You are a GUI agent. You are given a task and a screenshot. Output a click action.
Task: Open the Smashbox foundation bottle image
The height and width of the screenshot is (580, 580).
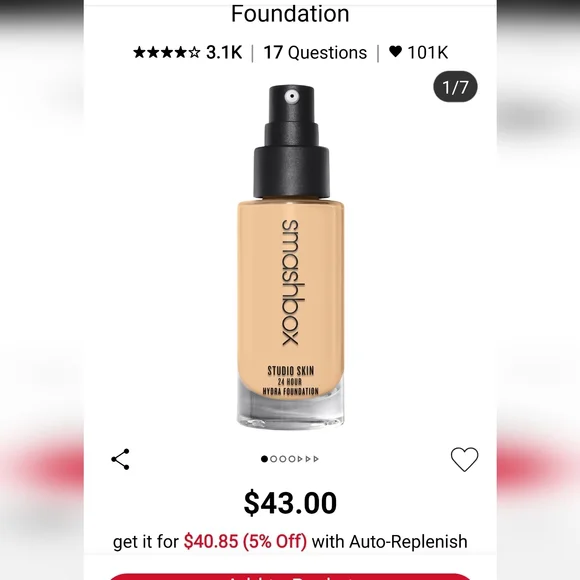[x=291, y=257]
